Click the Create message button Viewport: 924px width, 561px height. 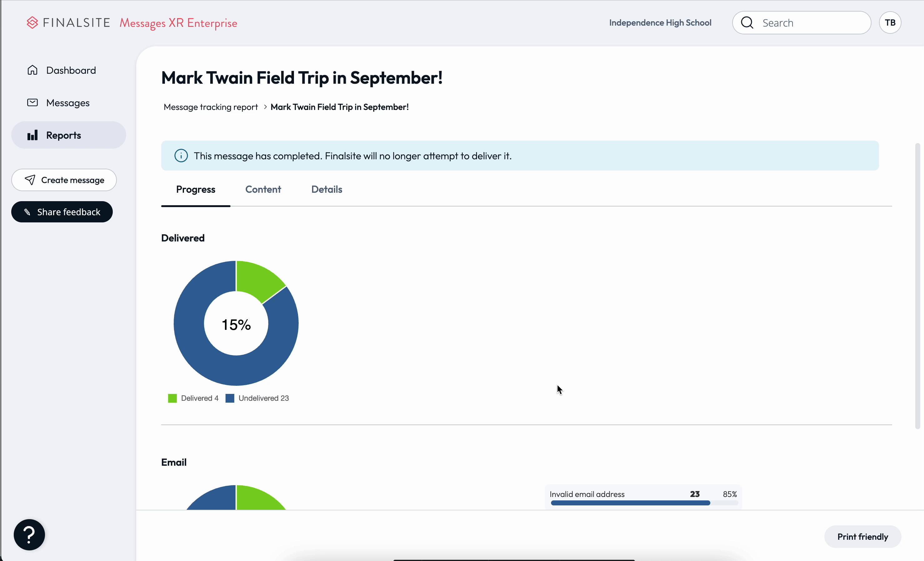click(x=64, y=180)
